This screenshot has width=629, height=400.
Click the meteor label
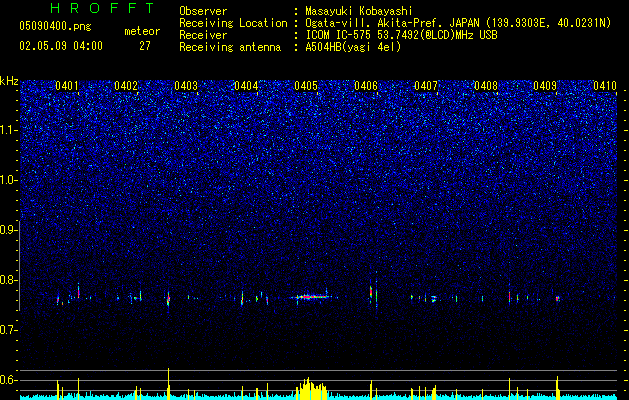(142, 31)
